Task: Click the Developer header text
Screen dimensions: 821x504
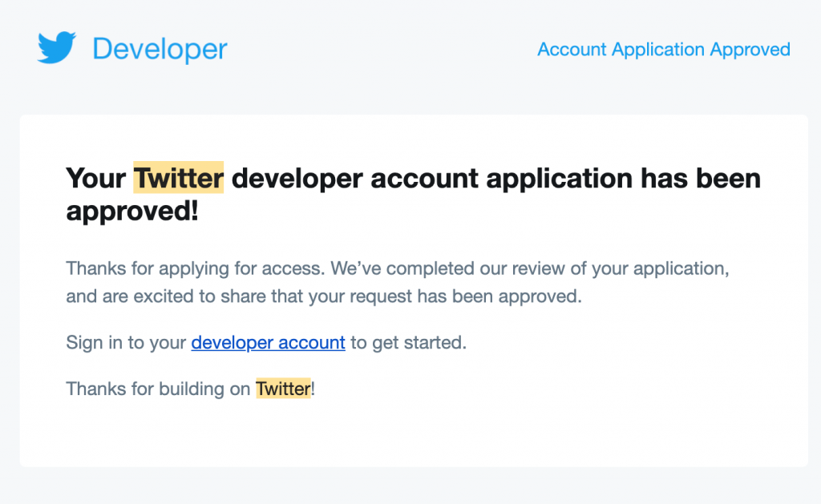Action: point(160,49)
